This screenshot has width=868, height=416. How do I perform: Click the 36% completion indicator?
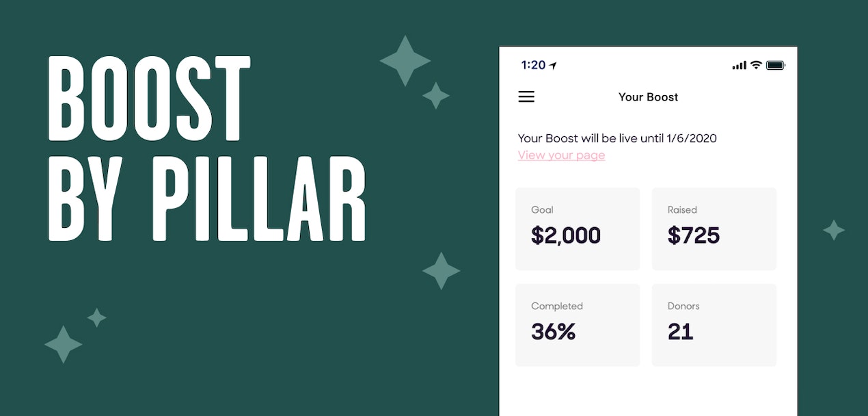(552, 332)
